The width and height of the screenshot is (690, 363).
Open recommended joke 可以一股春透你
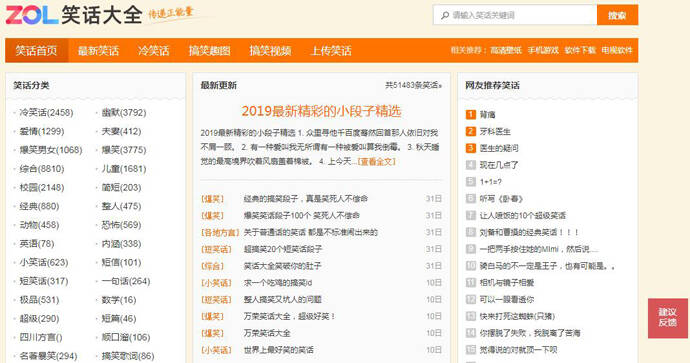point(506,300)
